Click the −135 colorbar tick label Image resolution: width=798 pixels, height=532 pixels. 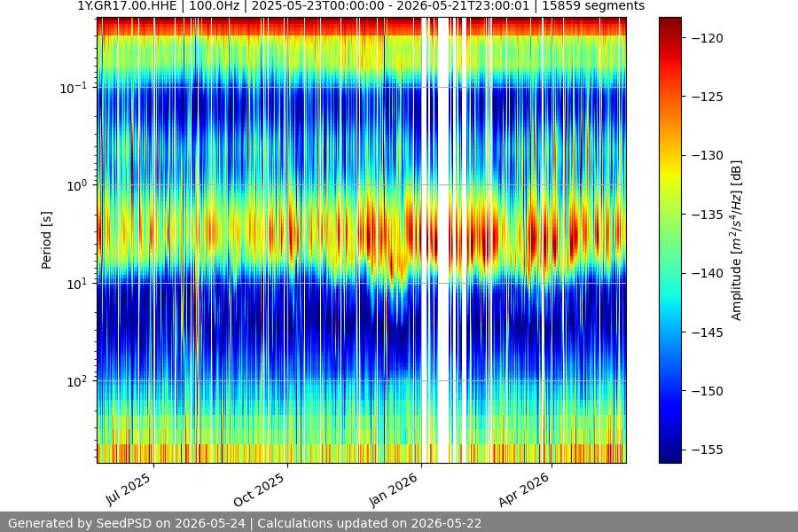point(708,215)
